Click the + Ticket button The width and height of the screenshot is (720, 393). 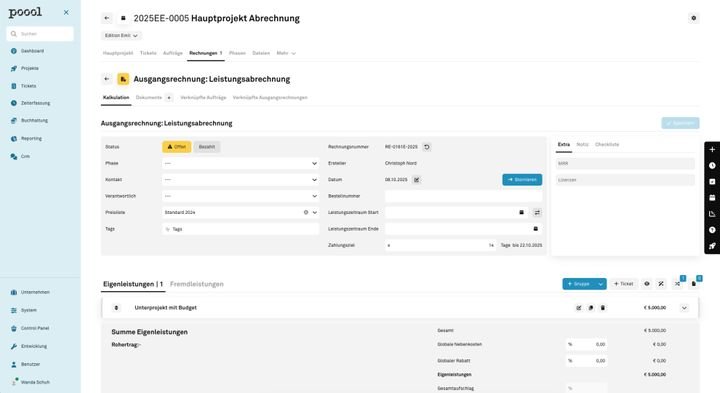(x=624, y=284)
